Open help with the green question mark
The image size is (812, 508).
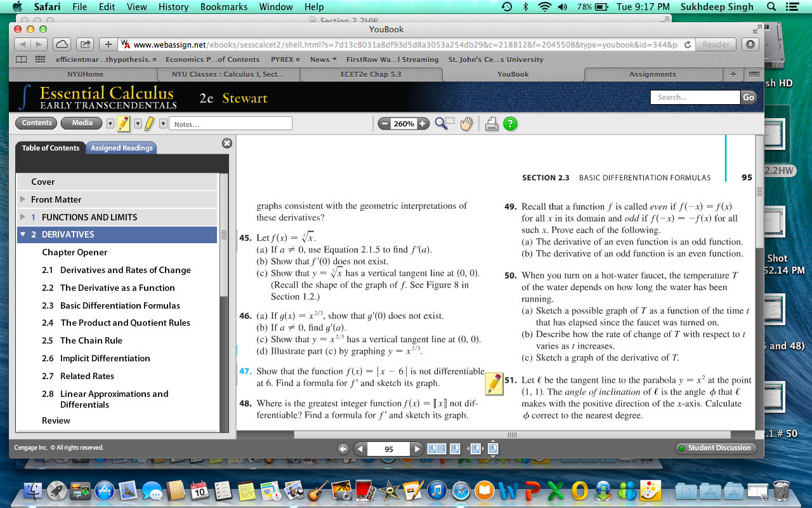[510, 124]
